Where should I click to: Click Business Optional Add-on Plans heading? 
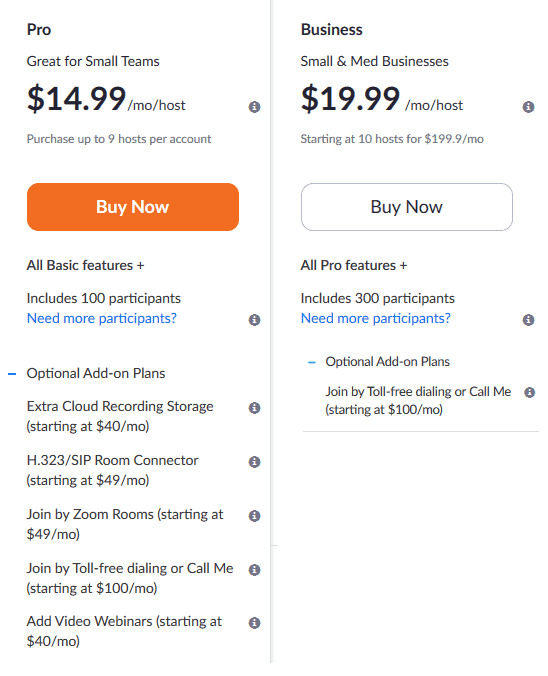pyautogui.click(x=387, y=361)
